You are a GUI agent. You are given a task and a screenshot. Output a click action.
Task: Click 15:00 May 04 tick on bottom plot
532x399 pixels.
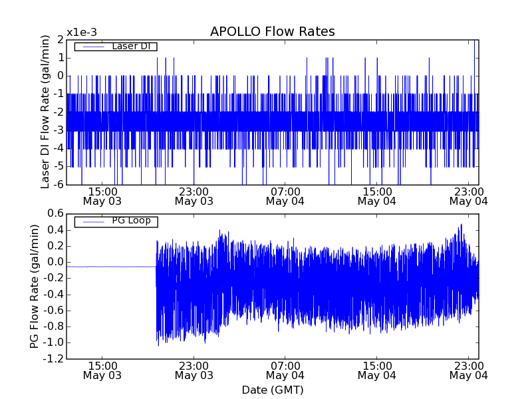pyautogui.click(x=376, y=370)
